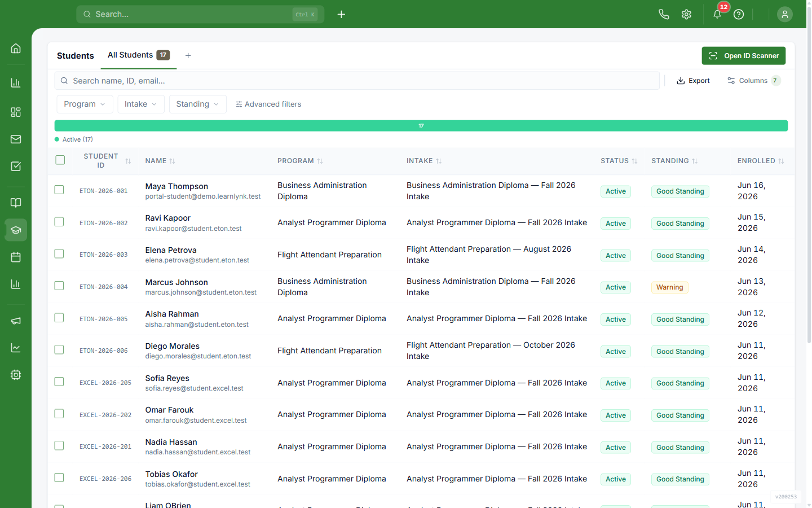Open the tasks checkmark sidebar icon
812x508 pixels.
[16, 166]
